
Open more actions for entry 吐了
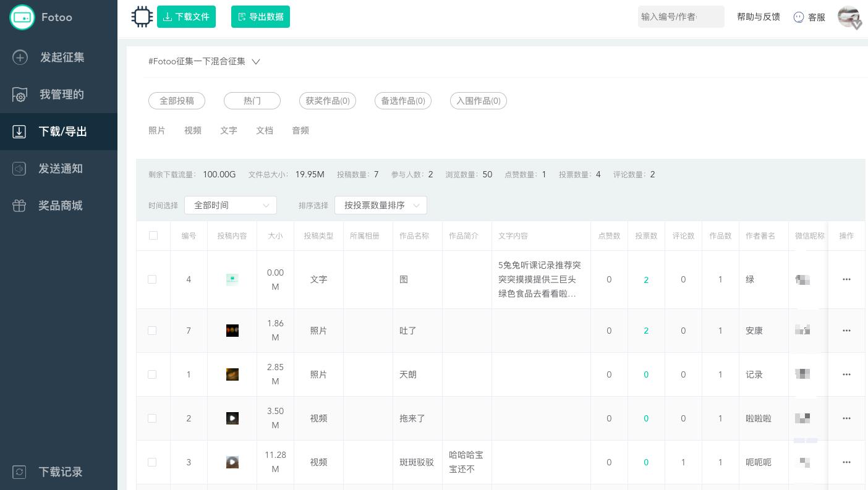coord(846,331)
